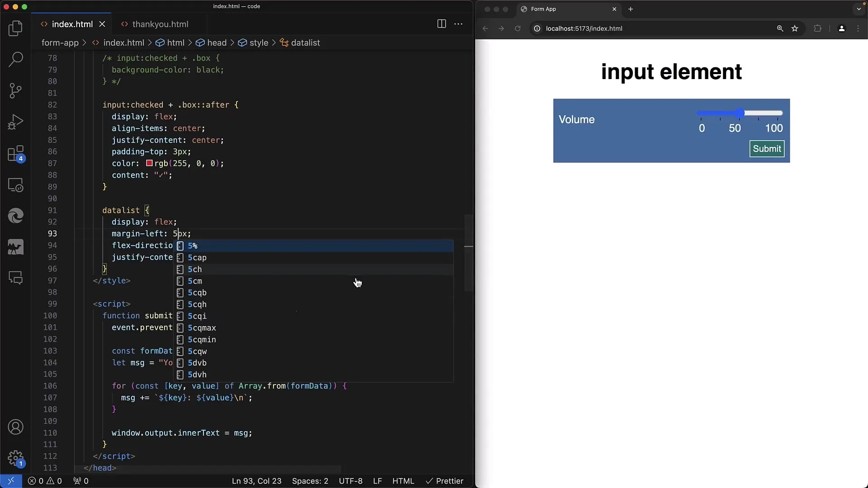Viewport: 868px width, 488px height.
Task: Click the Source Control icon in sidebar
Action: [x=15, y=90]
